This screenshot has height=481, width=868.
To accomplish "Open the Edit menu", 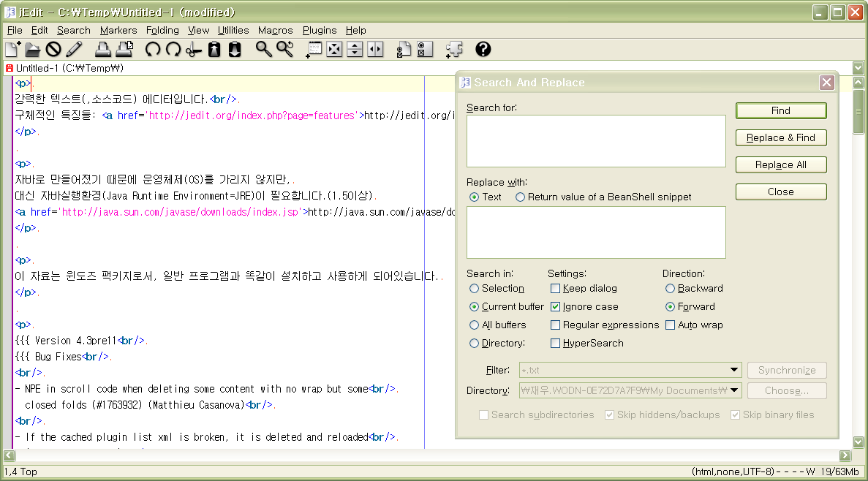I will 39,31.
